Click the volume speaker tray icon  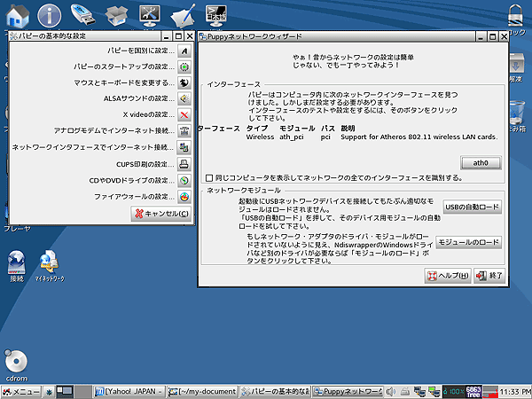coord(391,392)
